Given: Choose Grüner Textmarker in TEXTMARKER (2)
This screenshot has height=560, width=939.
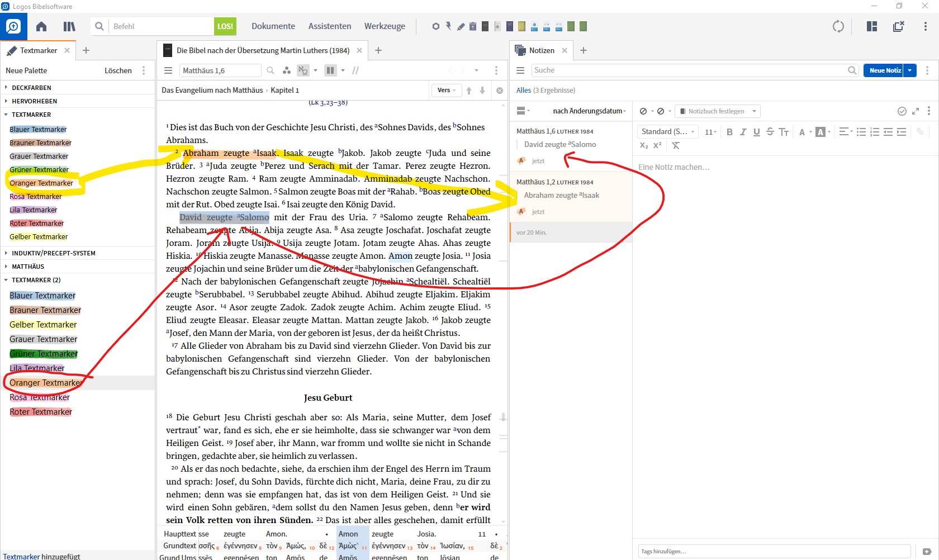Looking at the screenshot, I should [44, 354].
